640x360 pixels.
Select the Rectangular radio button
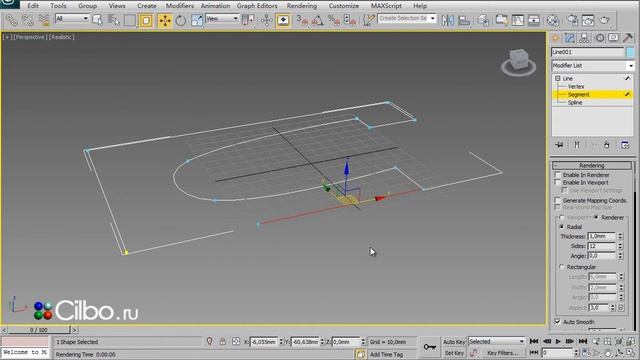pyautogui.click(x=562, y=267)
